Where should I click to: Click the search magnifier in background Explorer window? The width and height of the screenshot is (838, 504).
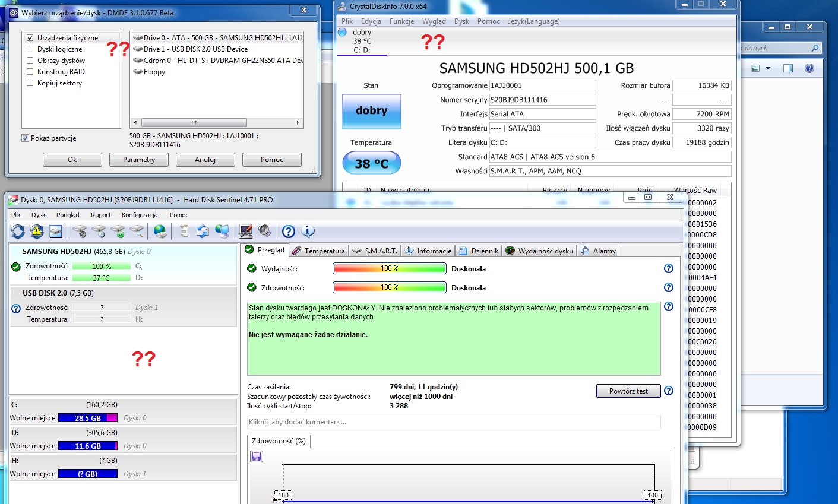[x=815, y=48]
